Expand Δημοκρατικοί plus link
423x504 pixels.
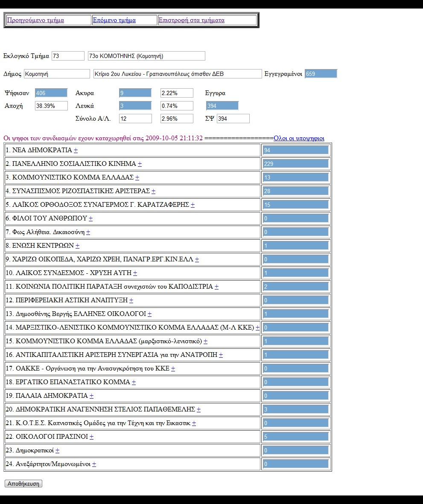click(x=57, y=451)
